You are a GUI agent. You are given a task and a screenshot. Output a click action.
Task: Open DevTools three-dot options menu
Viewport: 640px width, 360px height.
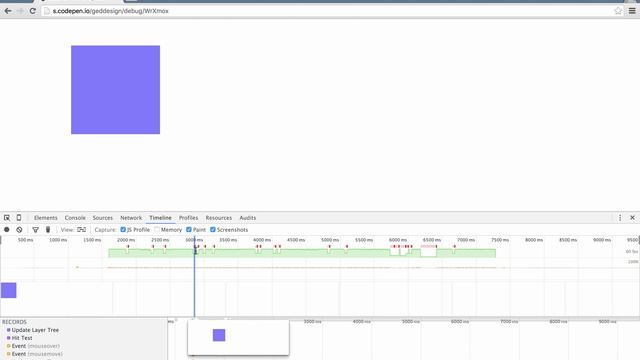(x=620, y=218)
